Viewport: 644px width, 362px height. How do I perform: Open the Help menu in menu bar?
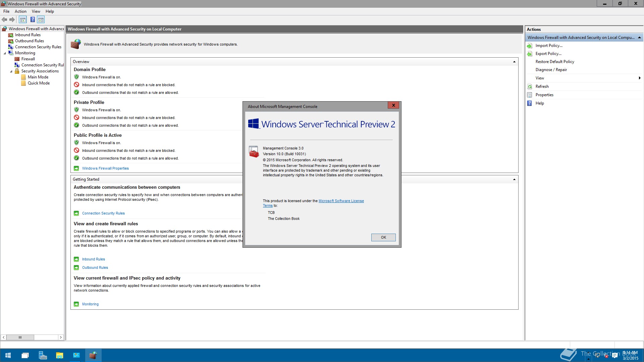click(x=50, y=11)
